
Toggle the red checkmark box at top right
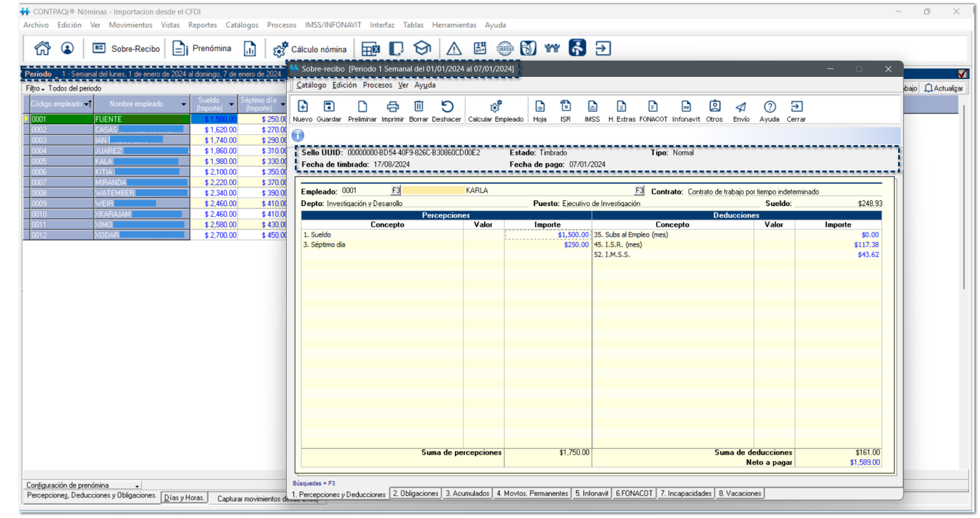point(962,74)
